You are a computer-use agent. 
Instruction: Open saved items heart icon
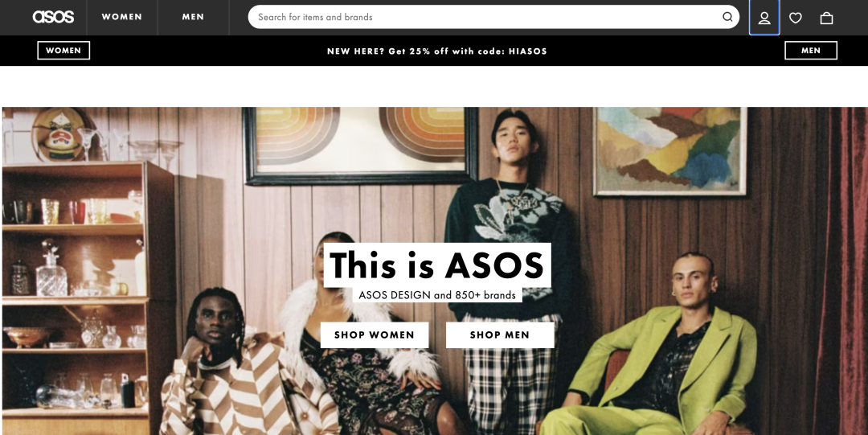[796, 18]
